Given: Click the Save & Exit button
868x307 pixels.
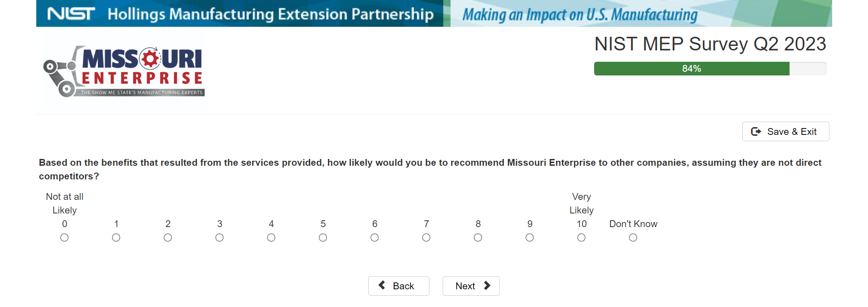Looking at the screenshot, I should pyautogui.click(x=785, y=132).
